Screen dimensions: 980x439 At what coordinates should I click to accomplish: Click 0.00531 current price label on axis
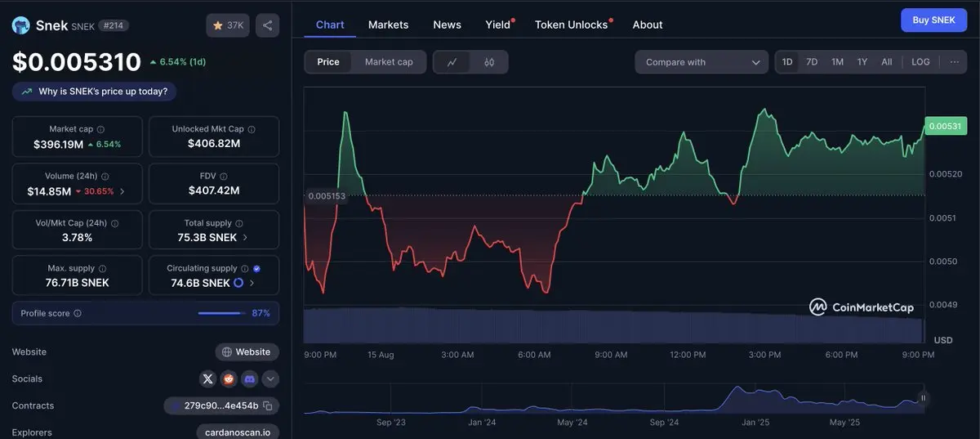pyautogui.click(x=946, y=126)
